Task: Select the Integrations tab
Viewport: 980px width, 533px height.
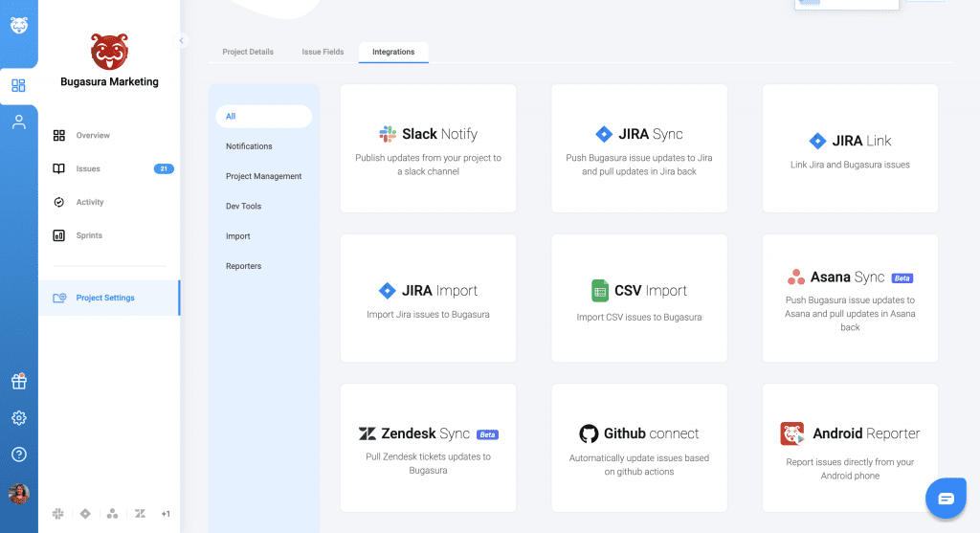Action: pyautogui.click(x=393, y=52)
